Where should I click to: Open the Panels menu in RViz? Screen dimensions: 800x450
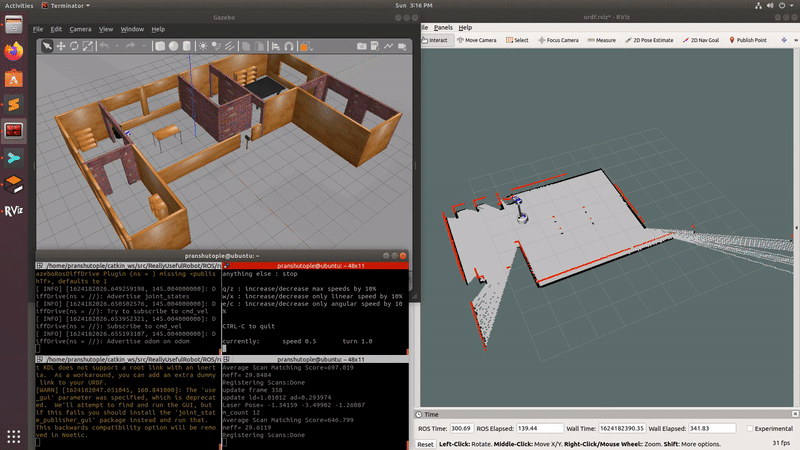coord(443,28)
